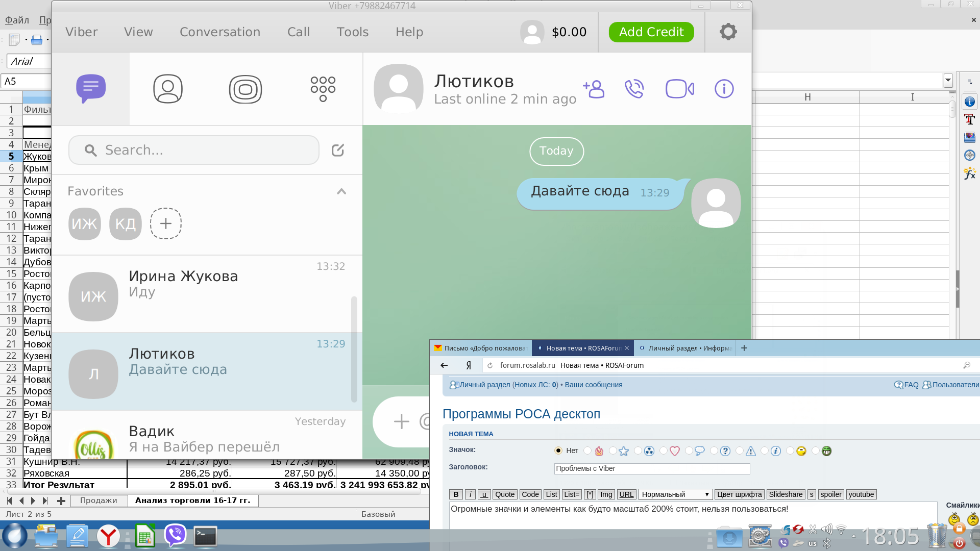Start a video call with Лютиков
This screenshot has width=980, height=551.
[679, 89]
